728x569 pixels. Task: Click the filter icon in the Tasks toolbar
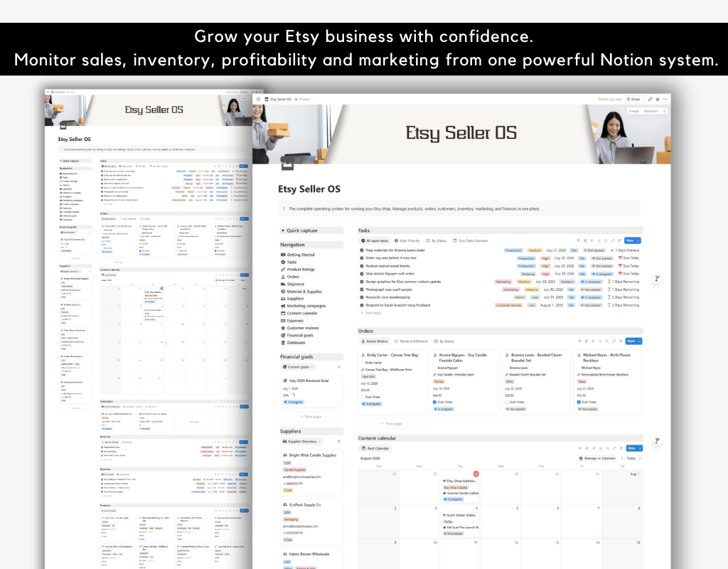tap(578, 240)
